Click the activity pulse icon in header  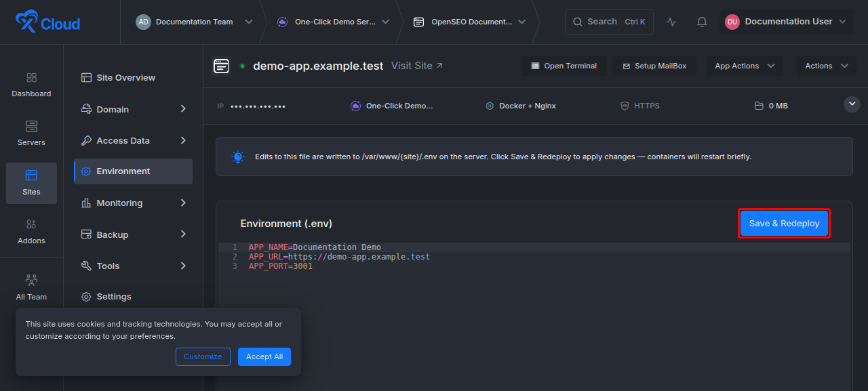tap(671, 22)
